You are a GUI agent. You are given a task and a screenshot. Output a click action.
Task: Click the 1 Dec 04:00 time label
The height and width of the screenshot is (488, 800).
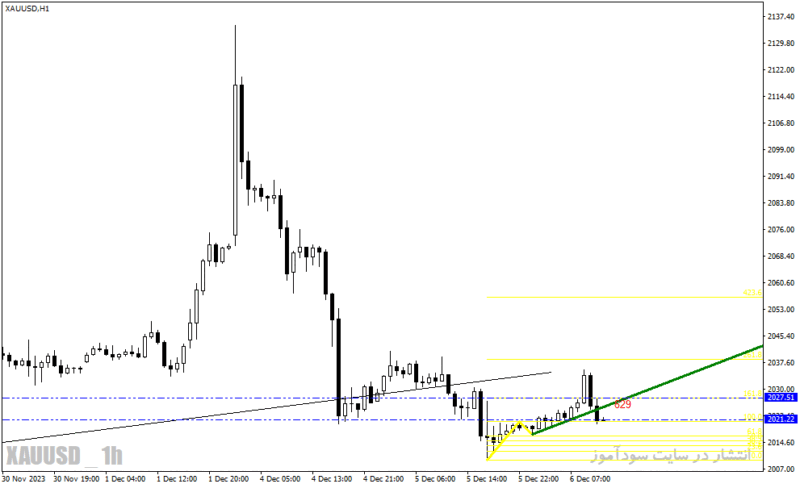click(x=125, y=479)
